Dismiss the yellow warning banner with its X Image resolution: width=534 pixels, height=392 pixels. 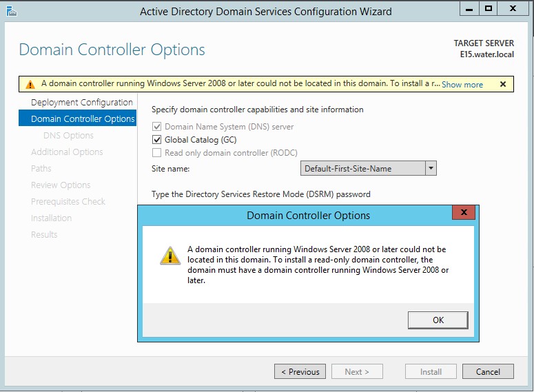click(x=503, y=84)
